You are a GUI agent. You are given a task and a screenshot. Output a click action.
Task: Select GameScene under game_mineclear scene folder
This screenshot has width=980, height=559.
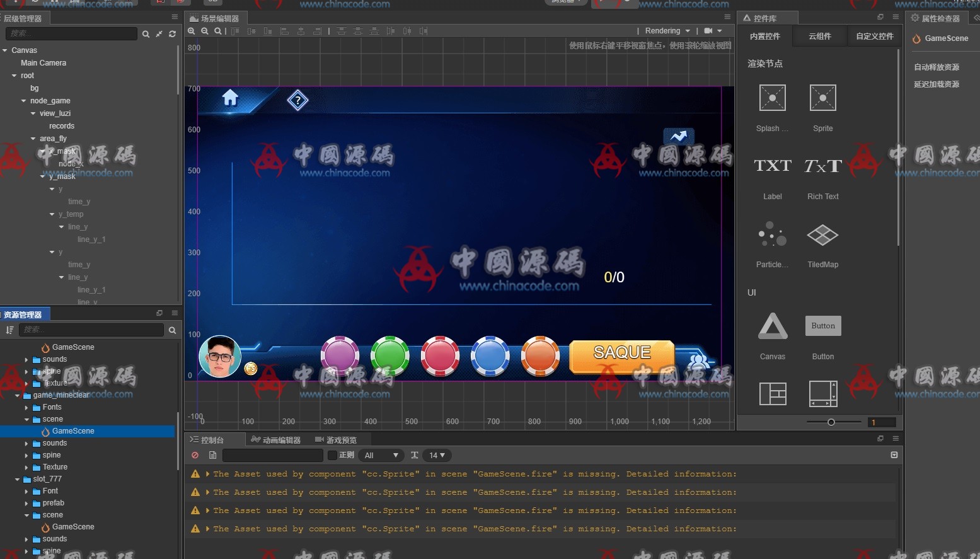coord(73,431)
